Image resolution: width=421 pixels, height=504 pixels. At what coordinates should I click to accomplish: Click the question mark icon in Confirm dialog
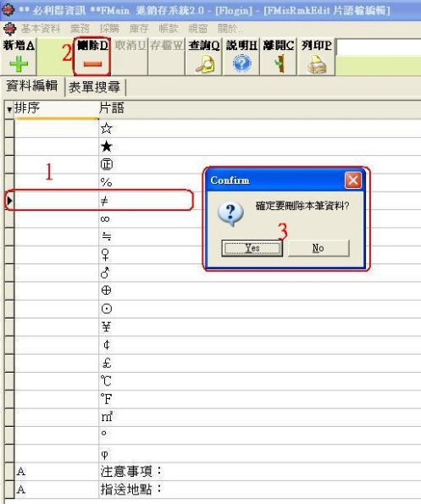coord(230,213)
